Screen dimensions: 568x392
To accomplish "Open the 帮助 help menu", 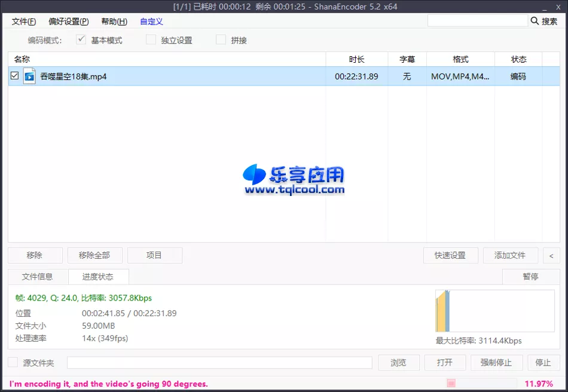I will [114, 21].
